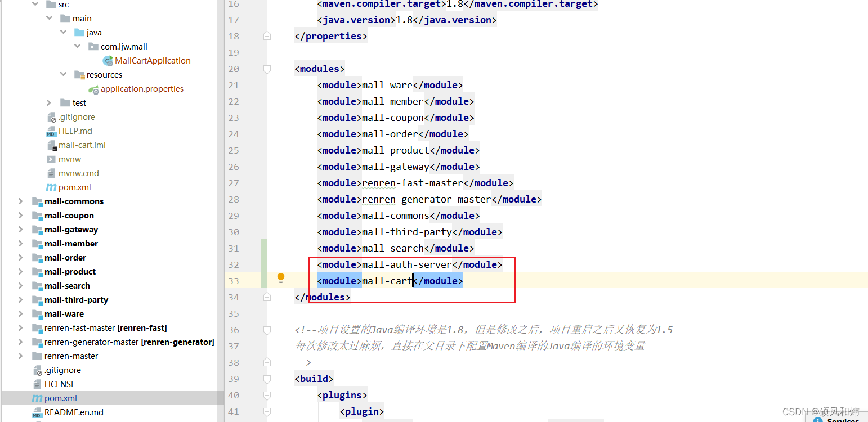Image resolution: width=868 pixels, height=422 pixels.
Task: Click the mall-cart module text
Action: click(x=387, y=281)
